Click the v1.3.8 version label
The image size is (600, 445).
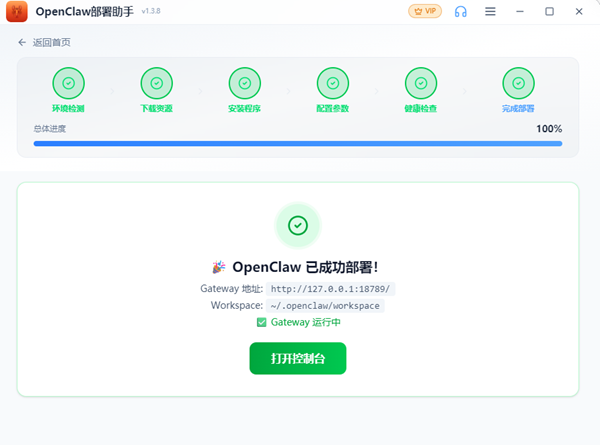(x=151, y=11)
